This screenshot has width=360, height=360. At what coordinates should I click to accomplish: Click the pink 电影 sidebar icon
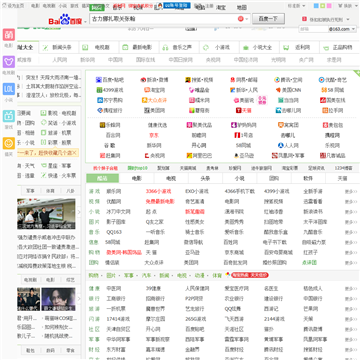click(x=9, y=35)
